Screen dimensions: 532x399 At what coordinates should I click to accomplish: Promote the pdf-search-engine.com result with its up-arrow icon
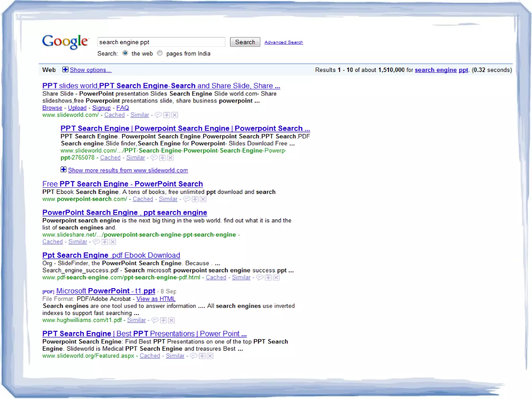[x=268, y=278]
